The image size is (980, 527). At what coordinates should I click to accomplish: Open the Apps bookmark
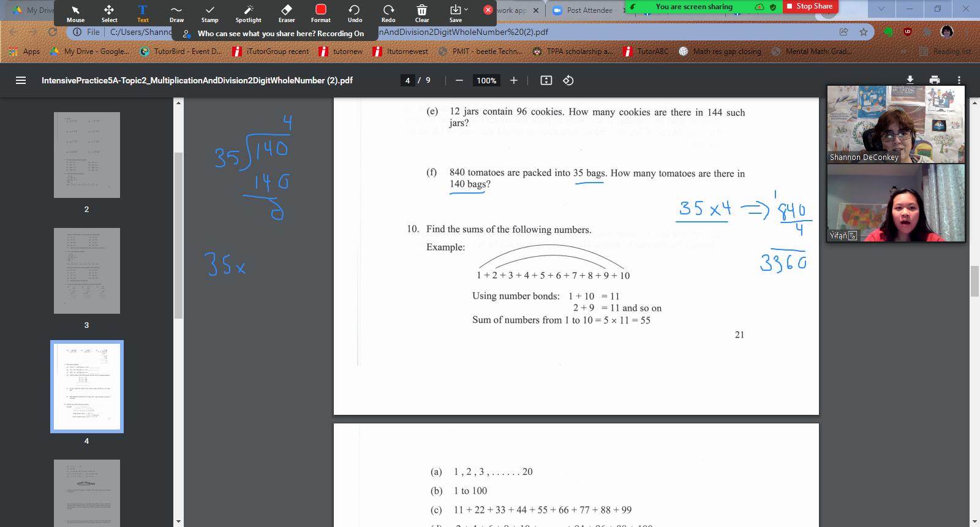[x=24, y=51]
